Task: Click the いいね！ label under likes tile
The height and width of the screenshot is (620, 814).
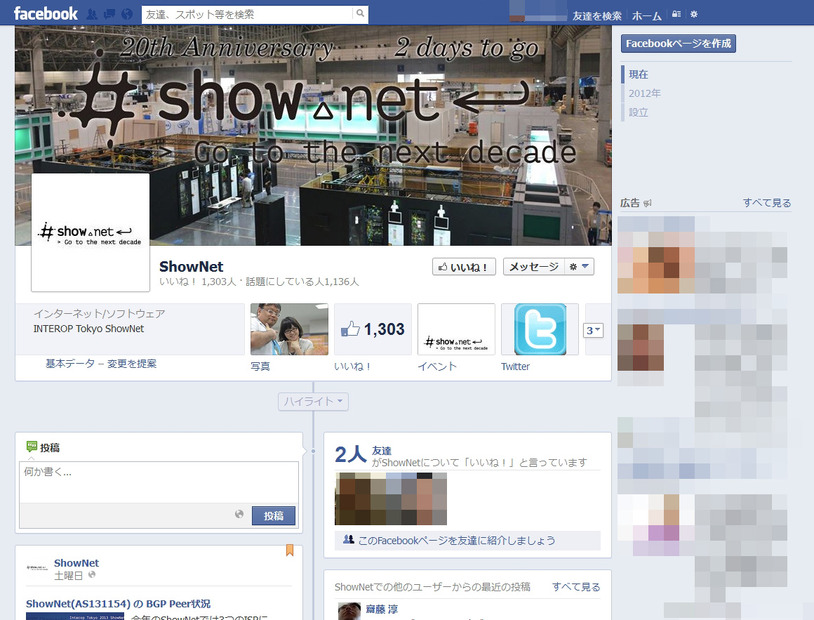Action: pyautogui.click(x=352, y=367)
